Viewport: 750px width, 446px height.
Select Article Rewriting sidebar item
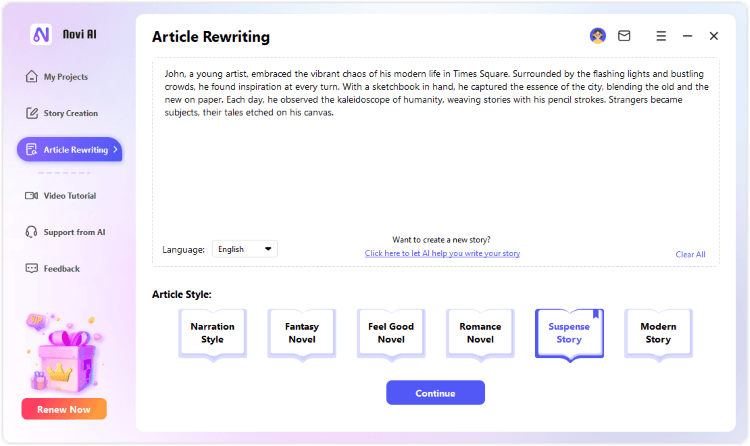pos(70,149)
